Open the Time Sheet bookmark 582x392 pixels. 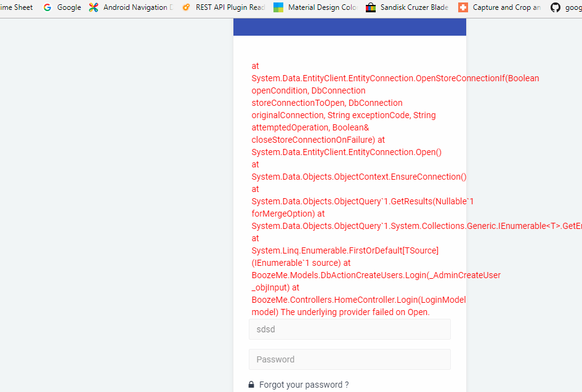click(x=17, y=7)
